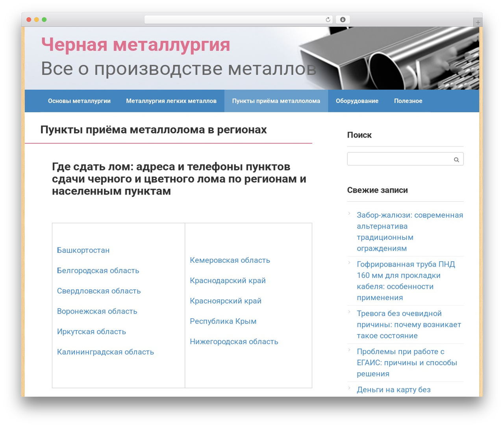Click the tagline Все о производстве металлов
This screenshot has height=427, width=504.
tap(179, 69)
